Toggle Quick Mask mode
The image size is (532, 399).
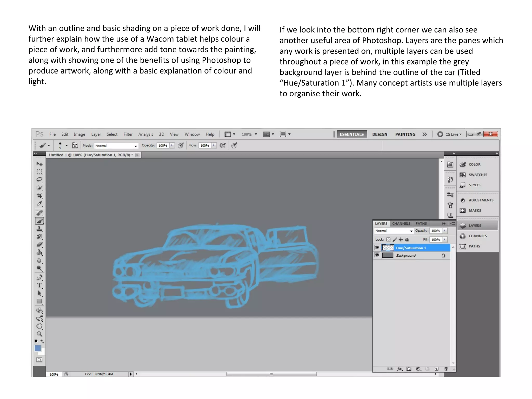point(39,360)
